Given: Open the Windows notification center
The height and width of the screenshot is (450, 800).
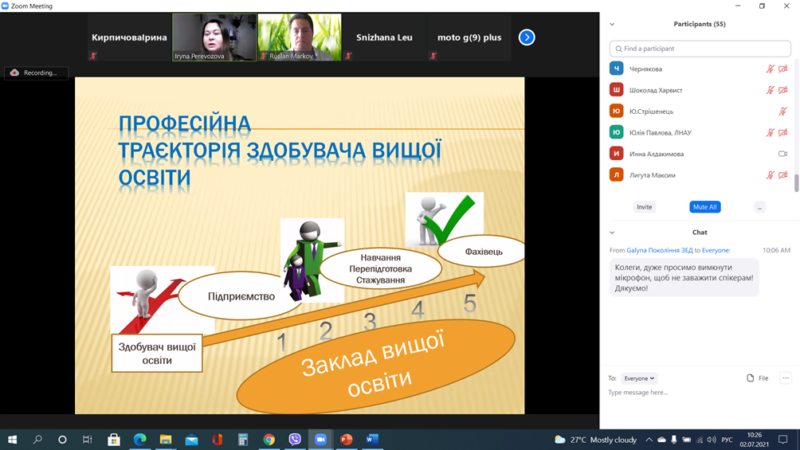Looking at the screenshot, I should pyautogui.click(x=783, y=440).
